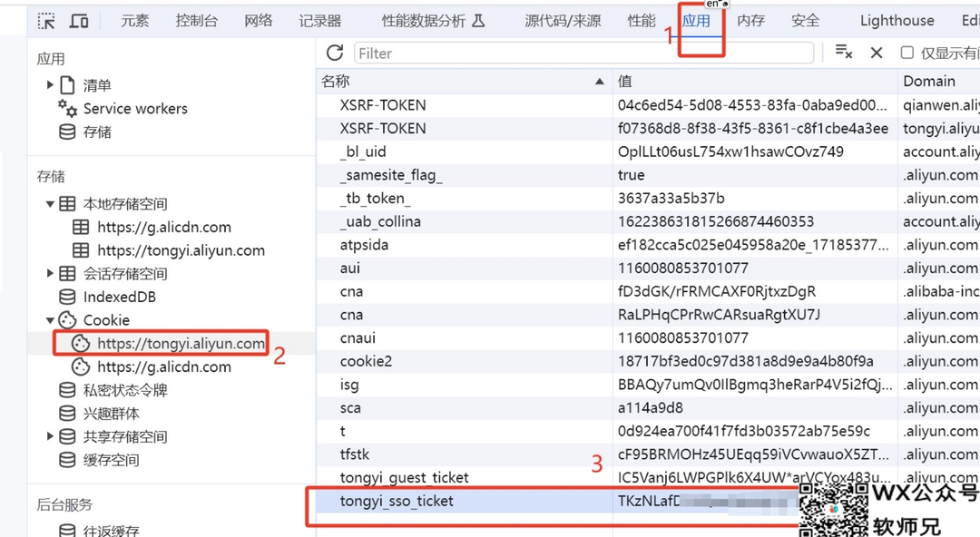Click XSRF-TOKEN value starting with f07368d8
This screenshot has height=537, width=980.
click(x=753, y=129)
